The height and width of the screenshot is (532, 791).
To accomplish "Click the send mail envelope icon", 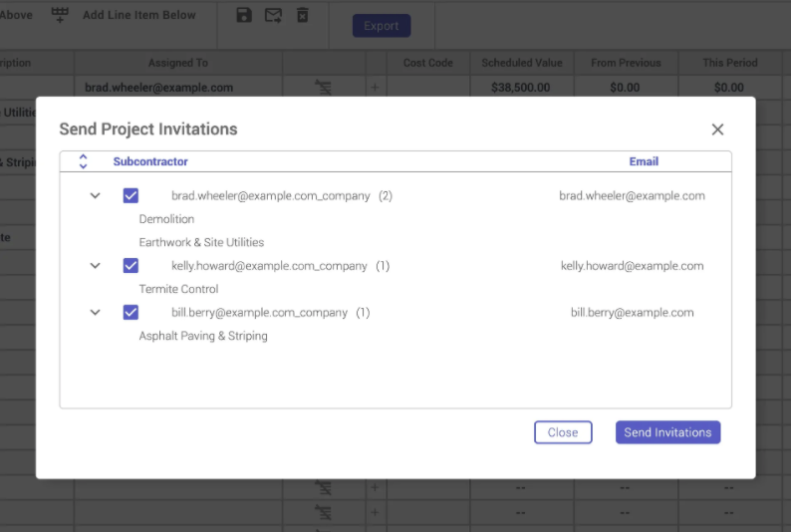I will point(273,15).
